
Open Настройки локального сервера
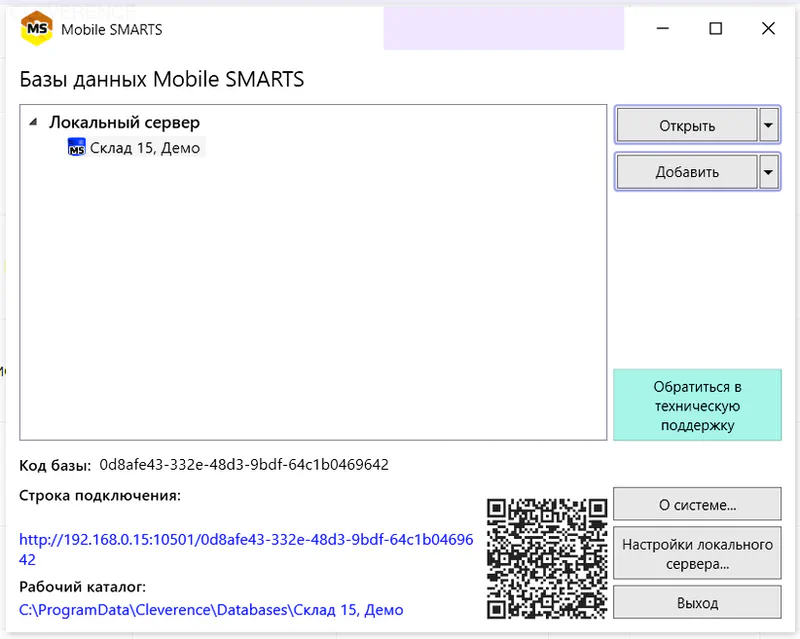(x=697, y=552)
